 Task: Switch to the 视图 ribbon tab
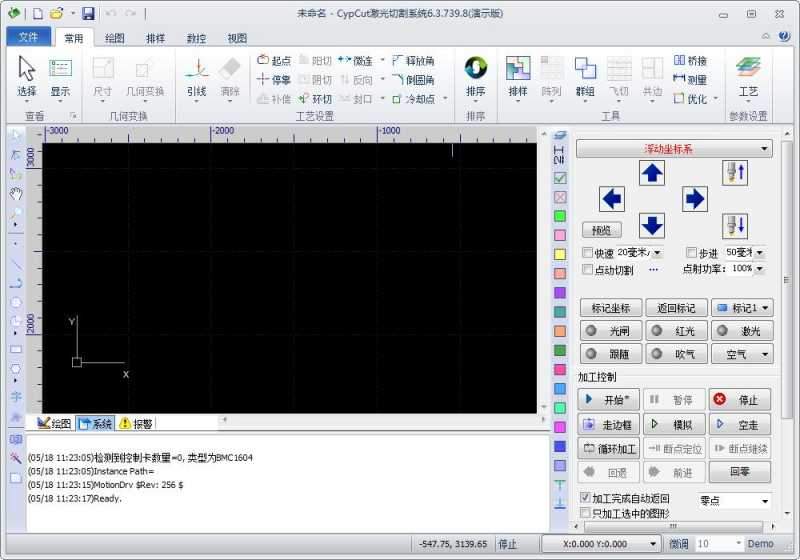pos(237,38)
